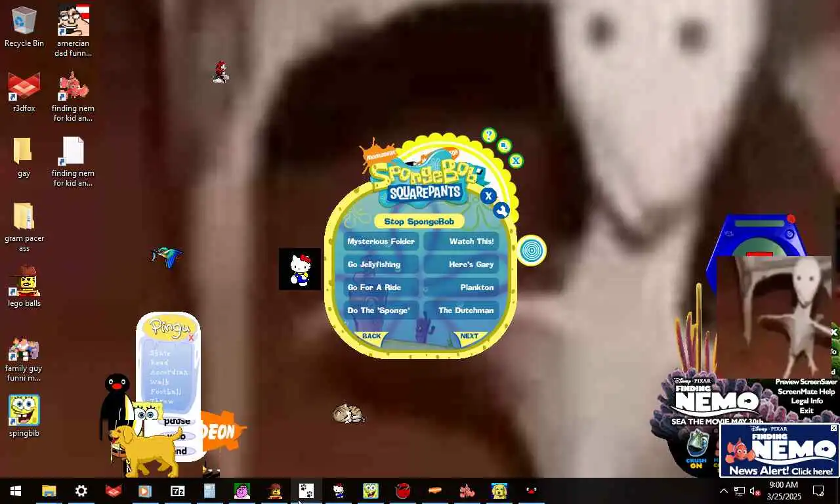Click the green minimize icon on SpongeBob widget
The height and width of the screenshot is (504, 840).
(x=504, y=146)
